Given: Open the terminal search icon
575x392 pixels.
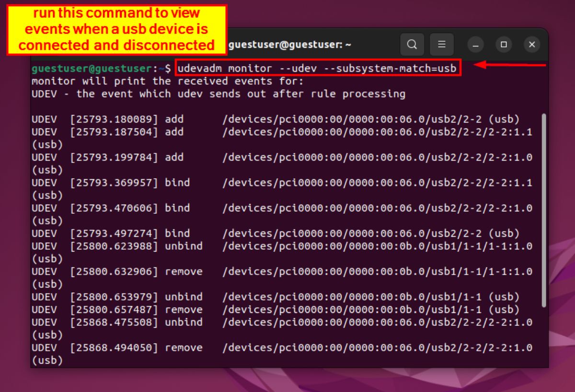Looking at the screenshot, I should click(x=412, y=44).
